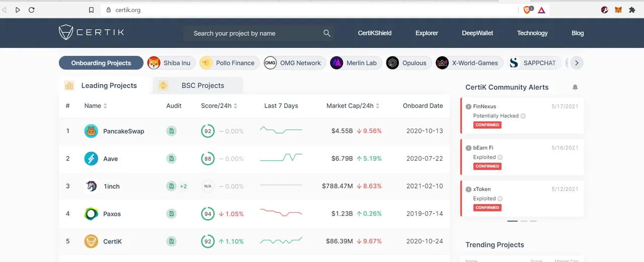
Task: Open the Shiba Inu project icon
Action: click(153, 63)
